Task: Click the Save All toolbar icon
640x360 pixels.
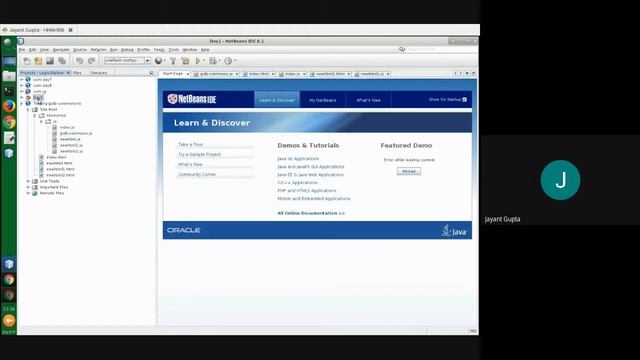Action: tap(62, 61)
